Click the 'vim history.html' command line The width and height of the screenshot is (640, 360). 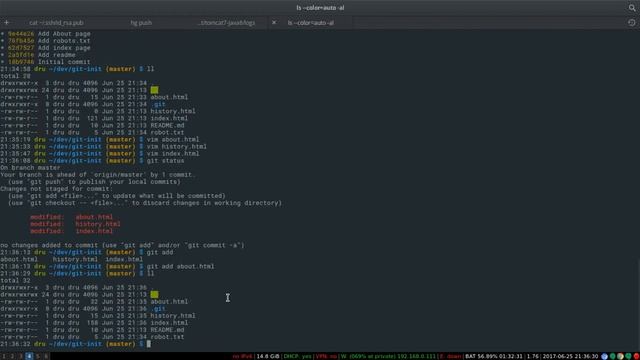[x=103, y=147]
